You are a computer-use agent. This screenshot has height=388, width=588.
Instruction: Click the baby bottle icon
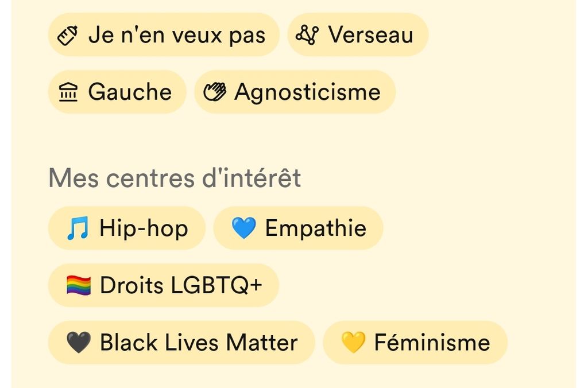click(x=68, y=36)
